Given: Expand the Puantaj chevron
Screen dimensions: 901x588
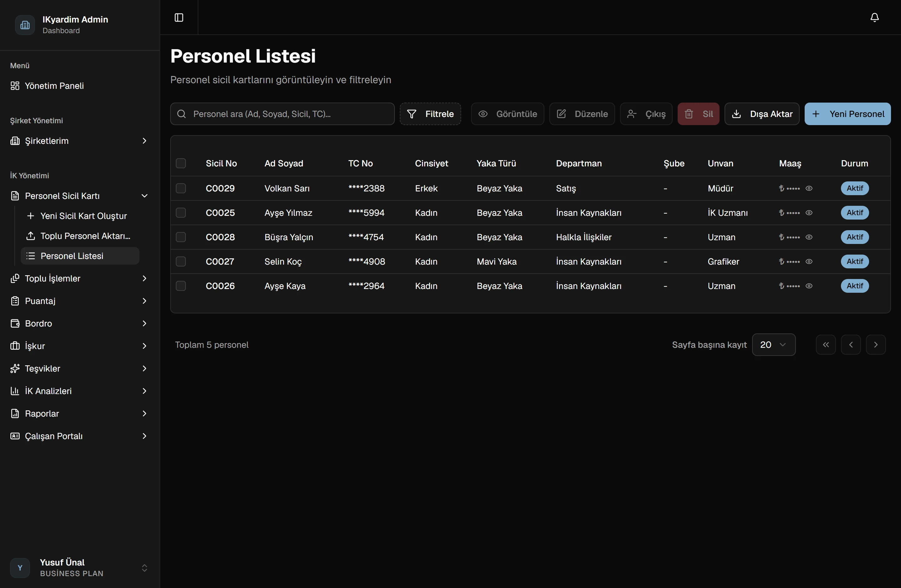Looking at the screenshot, I should [x=144, y=301].
